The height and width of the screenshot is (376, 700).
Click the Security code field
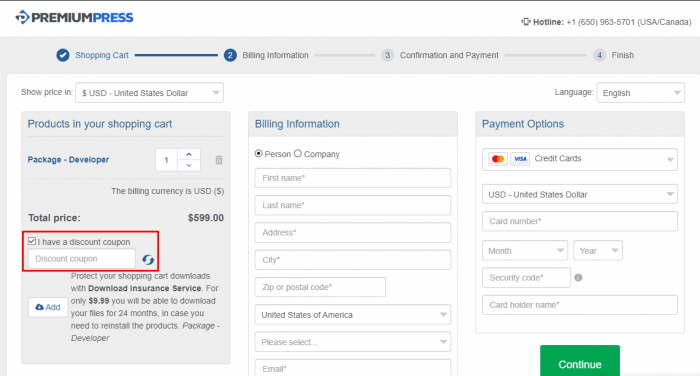click(x=526, y=278)
